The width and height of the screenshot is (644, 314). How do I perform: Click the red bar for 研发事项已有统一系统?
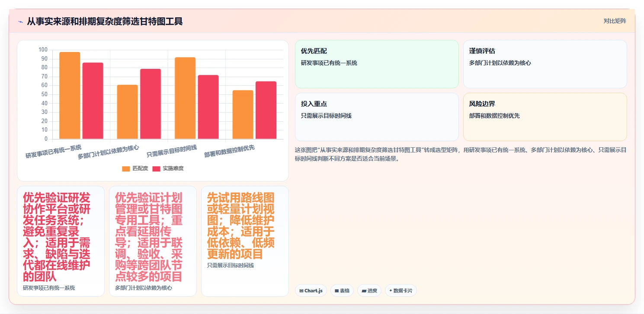point(93,101)
